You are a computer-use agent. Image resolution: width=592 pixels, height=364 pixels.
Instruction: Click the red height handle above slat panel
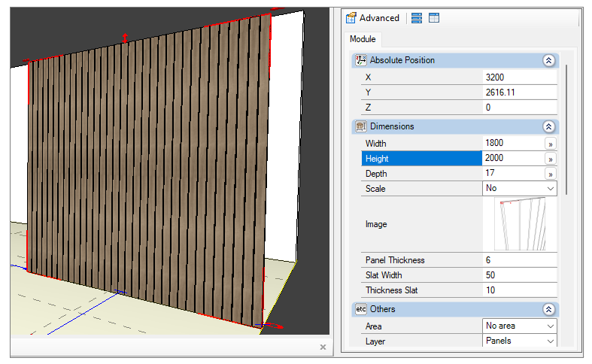(x=125, y=38)
